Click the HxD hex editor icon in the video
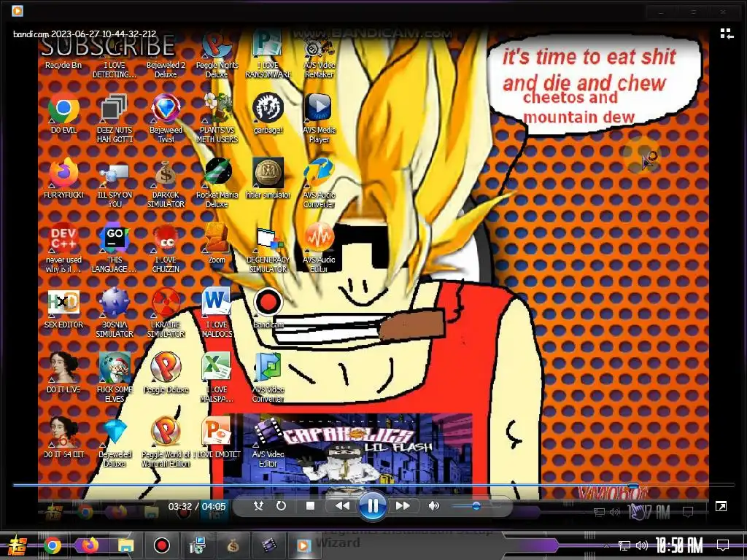This screenshot has width=747, height=560. [x=63, y=308]
